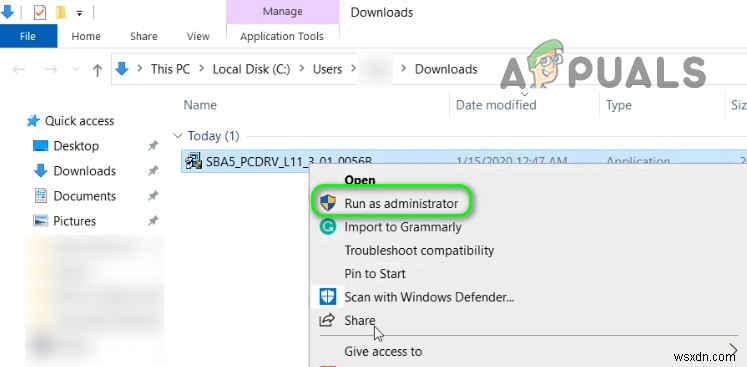
Task: Open Pictures in the navigation pane
Action: coord(74,221)
